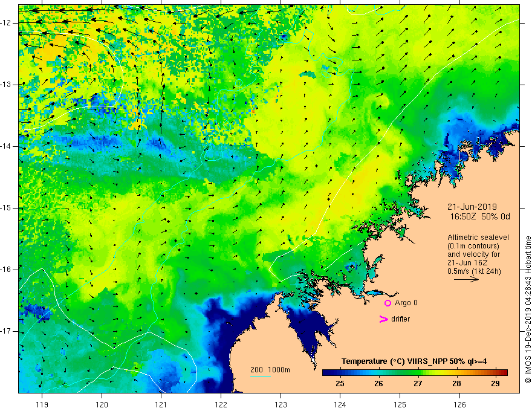Click the 27 label on the colorbar
Image resolution: width=532 pixels, height=411 pixels.
click(x=418, y=384)
